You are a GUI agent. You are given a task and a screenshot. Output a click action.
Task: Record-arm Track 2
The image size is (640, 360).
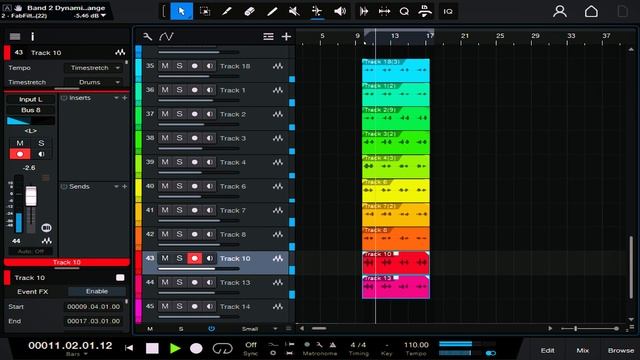pyautogui.click(x=195, y=114)
